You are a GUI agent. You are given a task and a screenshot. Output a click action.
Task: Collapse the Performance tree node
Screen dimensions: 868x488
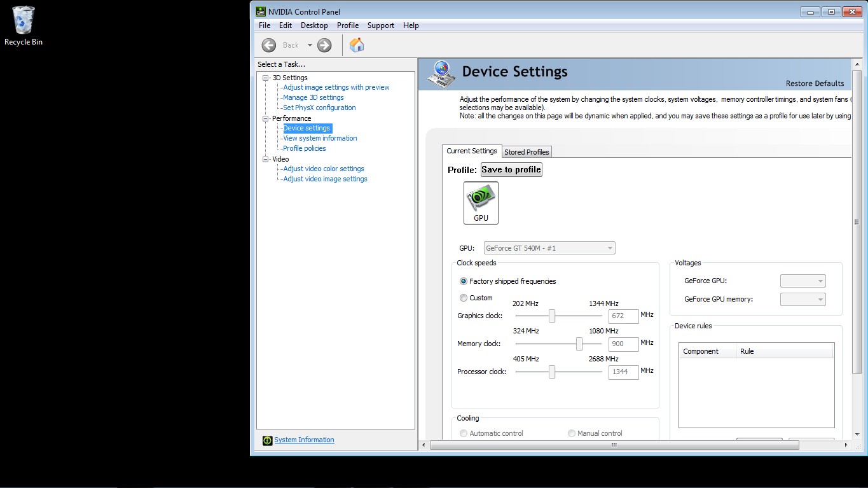(266, 118)
